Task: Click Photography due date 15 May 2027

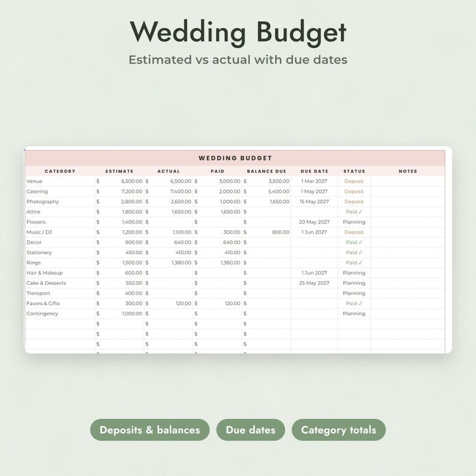Action: coord(314,201)
